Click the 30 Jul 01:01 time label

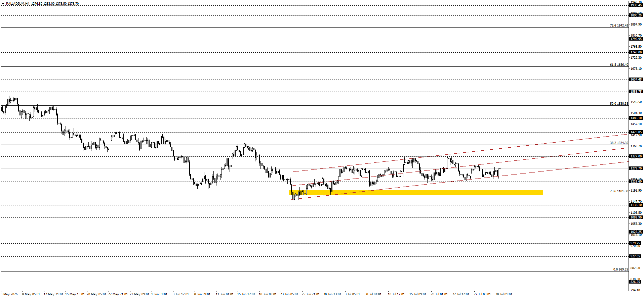[x=504, y=294]
